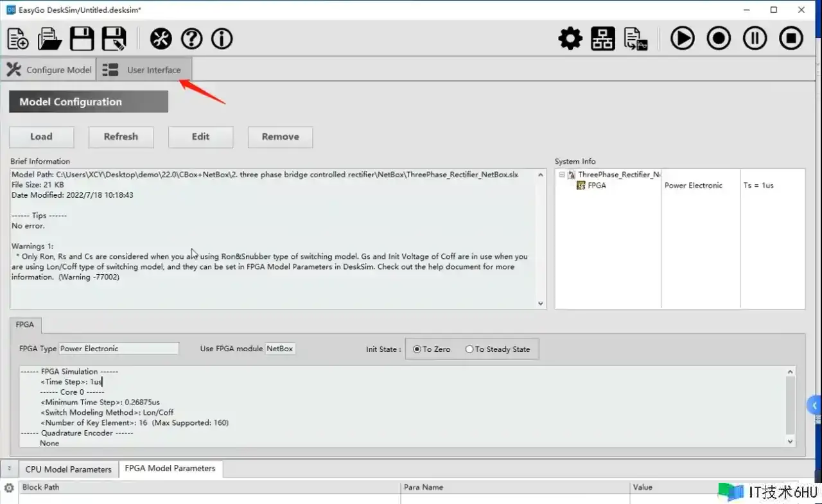The width and height of the screenshot is (822, 504).
Task: Save the current project
Action: 82,39
